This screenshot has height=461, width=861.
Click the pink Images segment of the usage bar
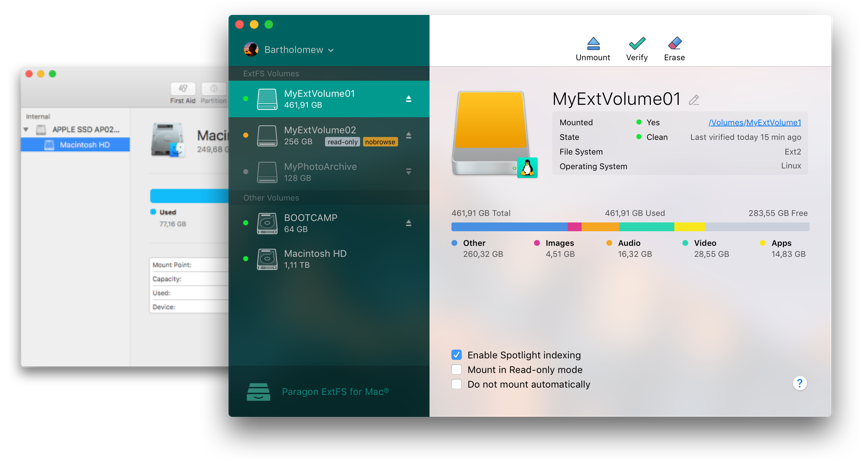[574, 227]
